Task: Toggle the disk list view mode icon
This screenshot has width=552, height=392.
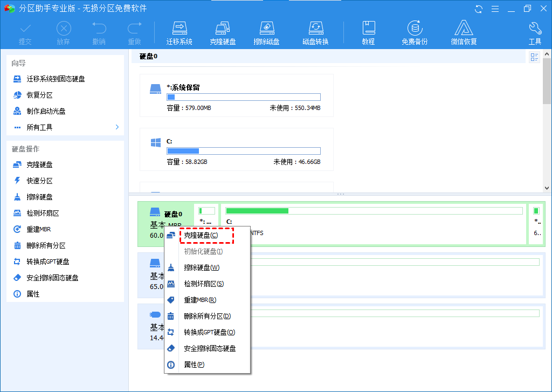Action: (534, 57)
